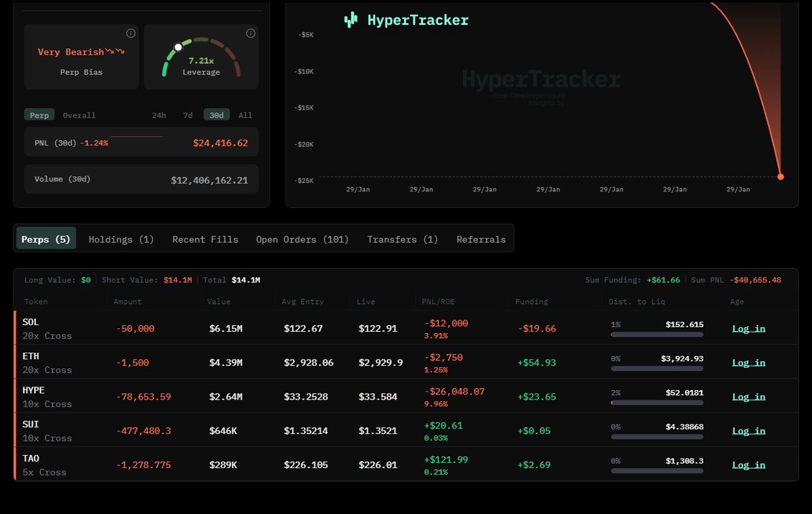Click the 7.21x leverage value
The width and height of the screenshot is (812, 514).
tap(201, 61)
